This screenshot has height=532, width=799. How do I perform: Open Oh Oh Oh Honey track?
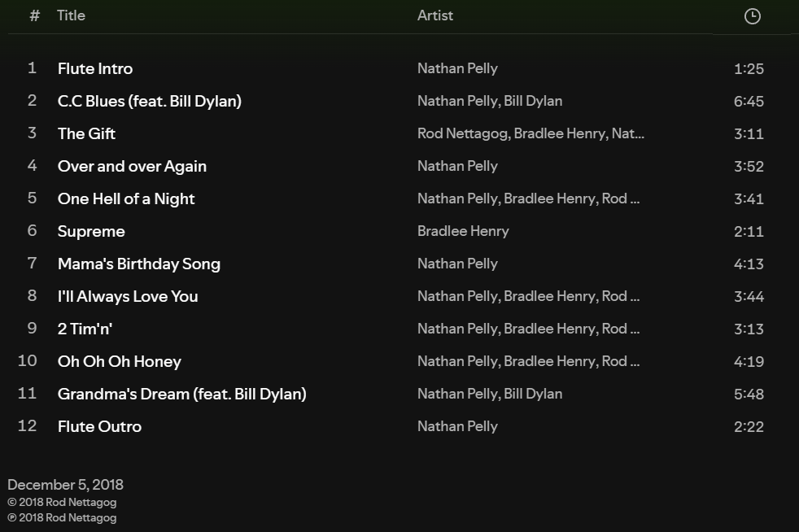click(119, 362)
